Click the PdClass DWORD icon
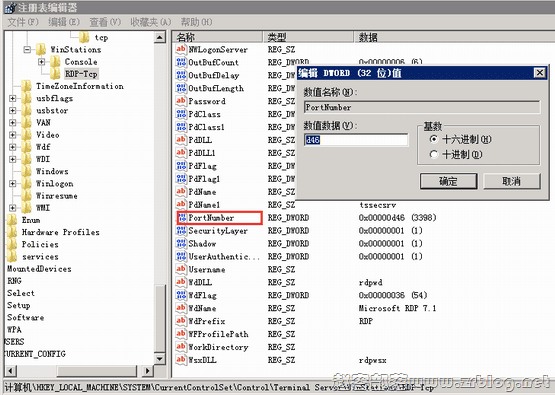 click(181, 114)
